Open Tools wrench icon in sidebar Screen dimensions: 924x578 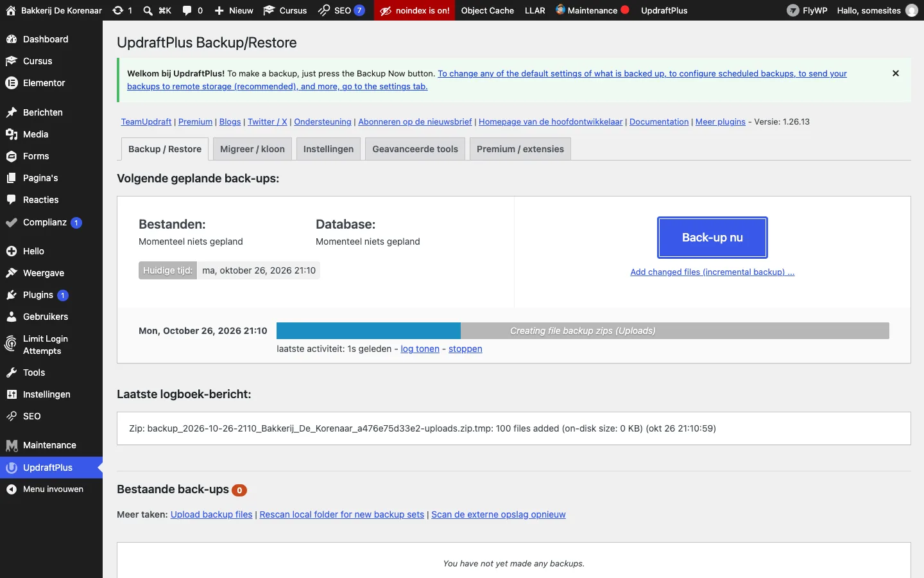pyautogui.click(x=11, y=372)
